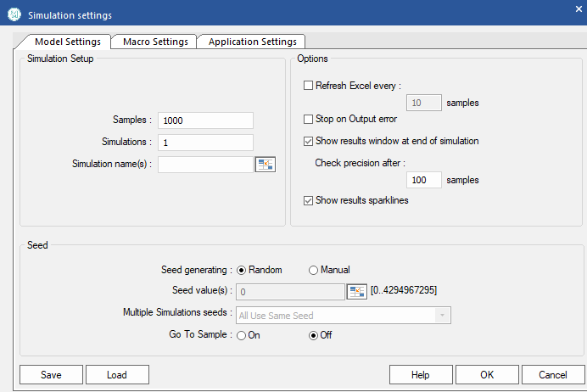Click the ModelRisk app icon in title bar
The image size is (587, 392).
pos(14,14)
